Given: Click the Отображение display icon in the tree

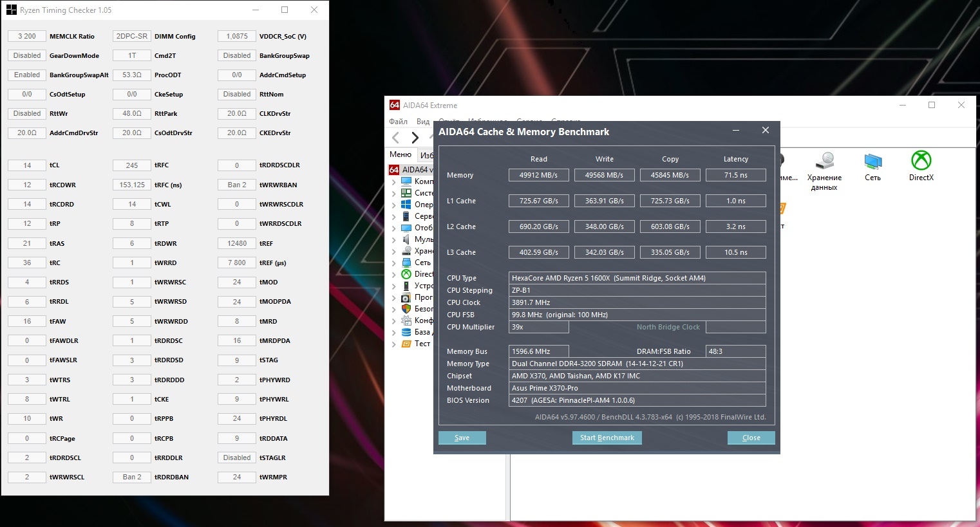Looking at the screenshot, I should pyautogui.click(x=406, y=228).
